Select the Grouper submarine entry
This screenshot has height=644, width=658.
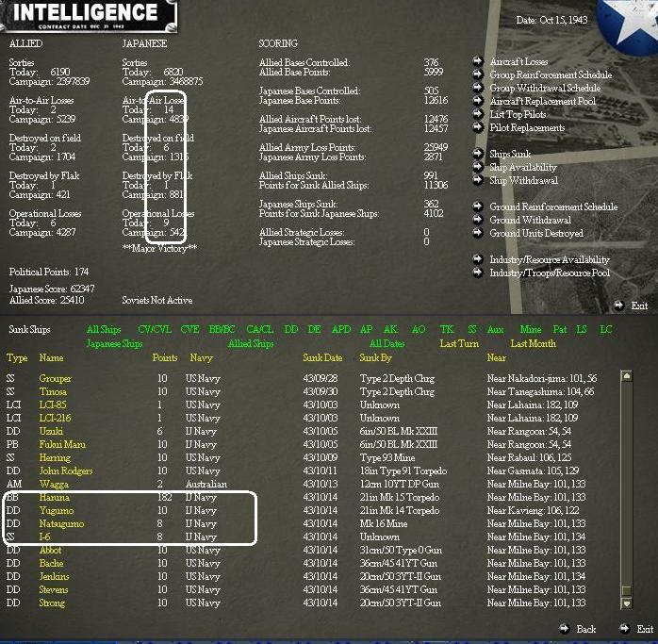302,379
